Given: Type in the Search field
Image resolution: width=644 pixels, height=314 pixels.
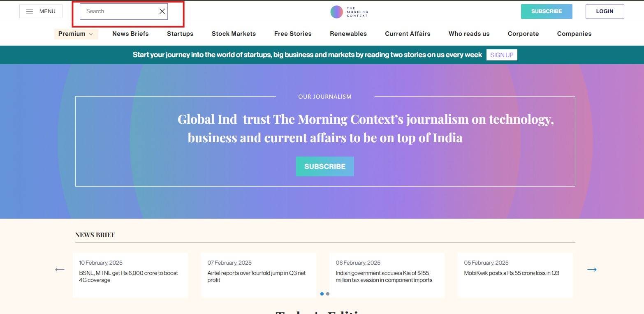Looking at the screenshot, I should [x=119, y=12].
